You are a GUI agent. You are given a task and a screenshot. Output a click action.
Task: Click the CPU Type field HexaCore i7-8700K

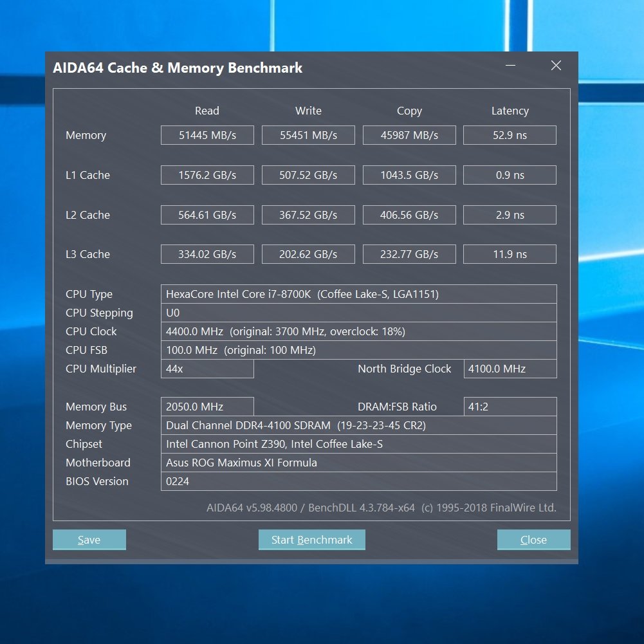click(359, 294)
